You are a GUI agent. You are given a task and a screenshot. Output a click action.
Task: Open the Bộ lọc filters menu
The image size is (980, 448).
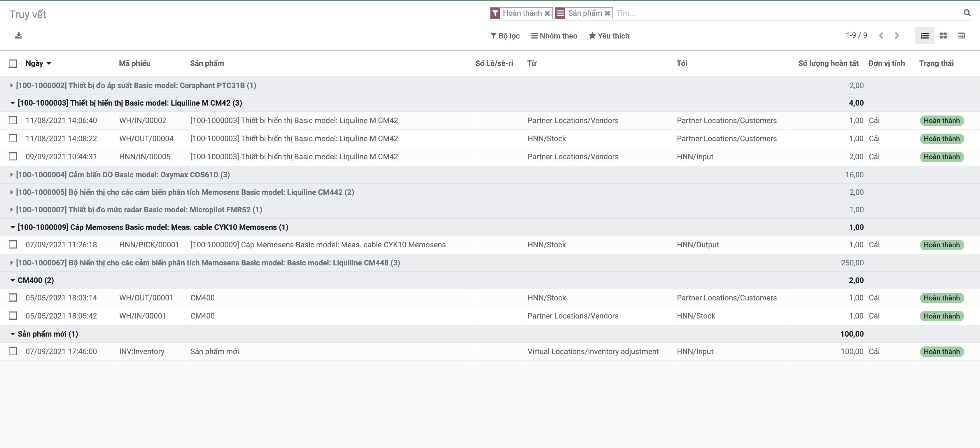pos(505,36)
